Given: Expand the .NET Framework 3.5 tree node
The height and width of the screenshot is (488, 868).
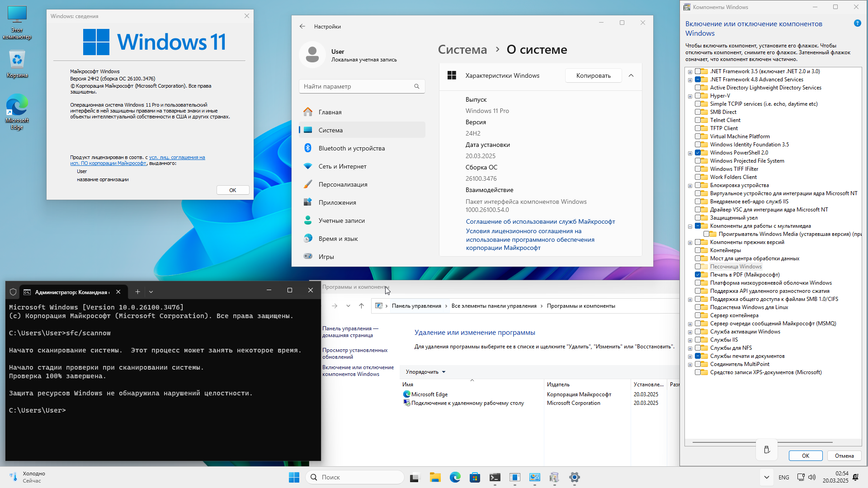Looking at the screenshot, I should 690,72.
